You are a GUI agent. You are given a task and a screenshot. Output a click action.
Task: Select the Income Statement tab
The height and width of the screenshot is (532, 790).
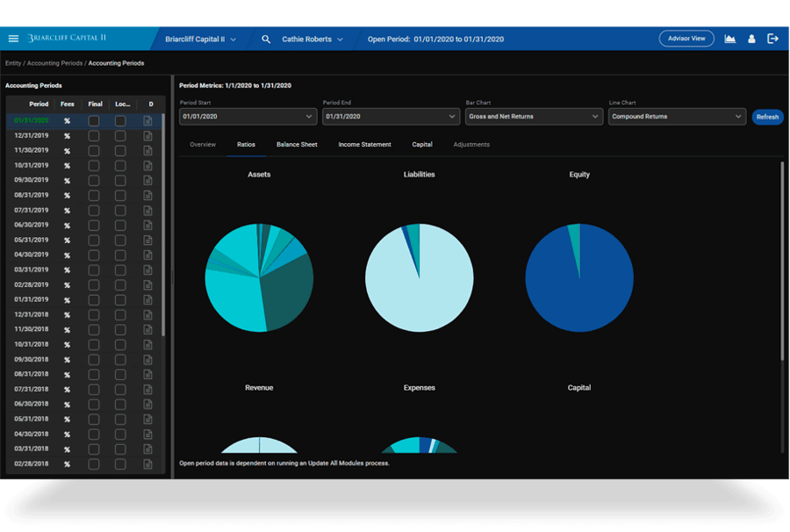(x=364, y=144)
